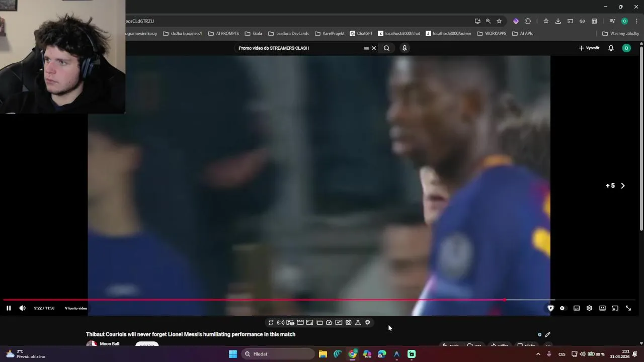This screenshot has height=362, width=644.
Task: Click the Vytvořit create button
Action: [x=589, y=48]
